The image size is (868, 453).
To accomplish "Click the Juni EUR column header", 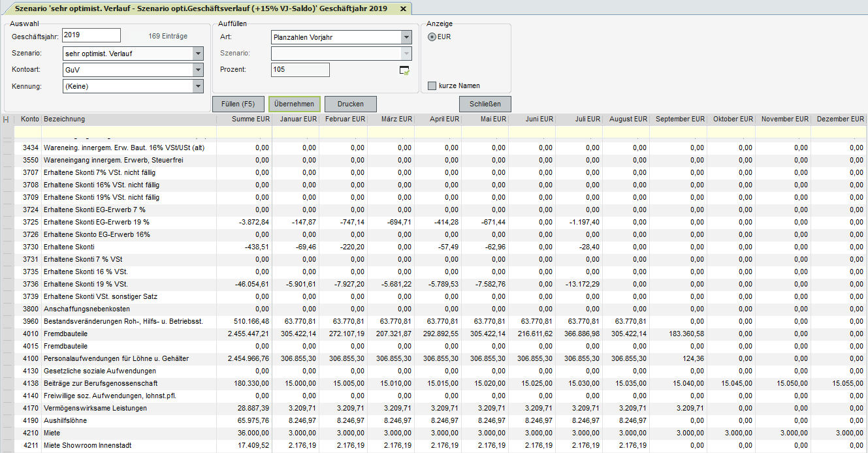I will pyautogui.click(x=532, y=119).
